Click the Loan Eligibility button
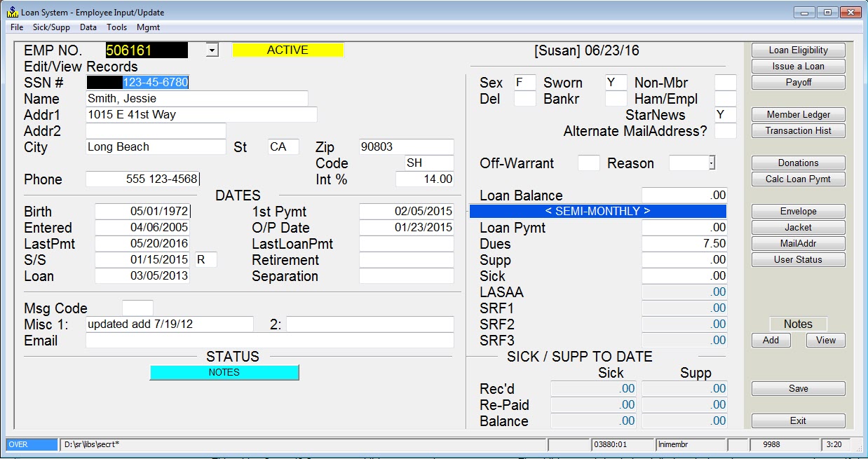 point(798,50)
